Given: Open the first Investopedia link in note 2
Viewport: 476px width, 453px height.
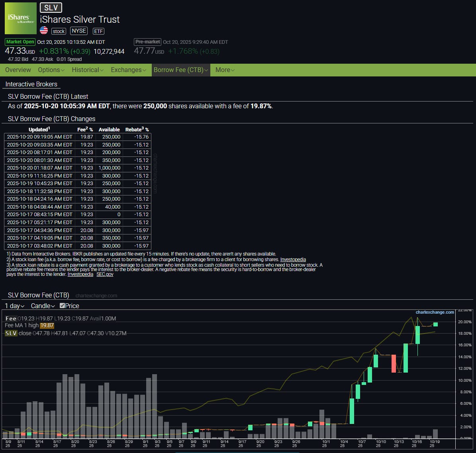Looking at the screenshot, I should coord(293,260).
